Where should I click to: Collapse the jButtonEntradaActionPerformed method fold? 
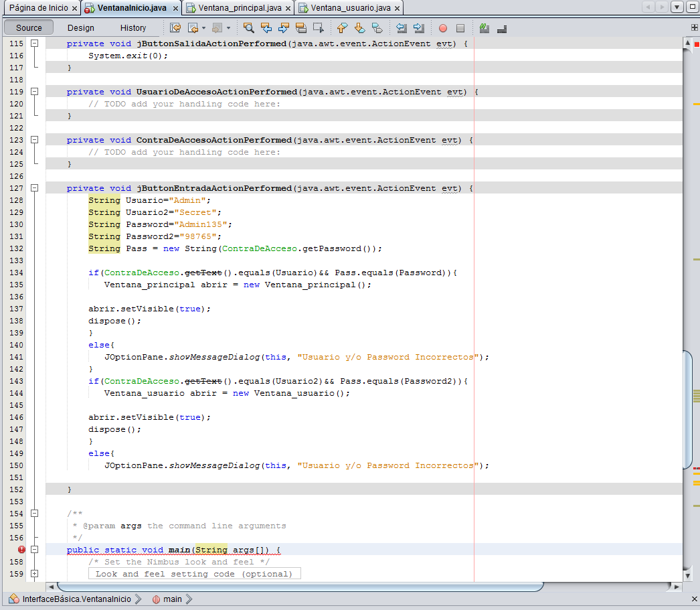coord(34,188)
